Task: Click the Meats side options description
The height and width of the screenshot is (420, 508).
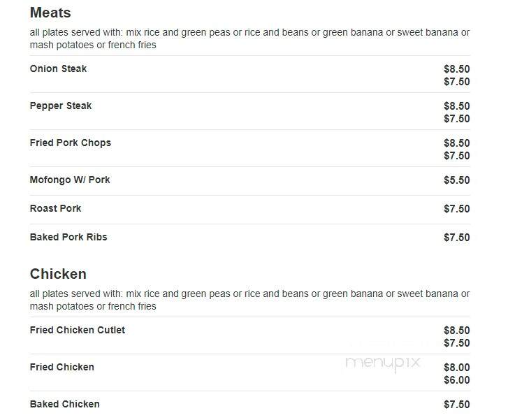Action: (249, 38)
